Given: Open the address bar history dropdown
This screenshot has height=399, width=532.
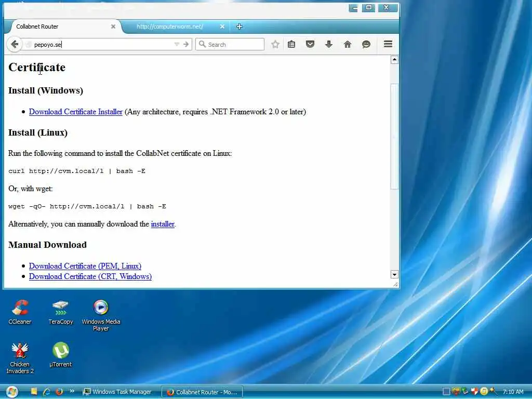Looking at the screenshot, I should [x=177, y=44].
